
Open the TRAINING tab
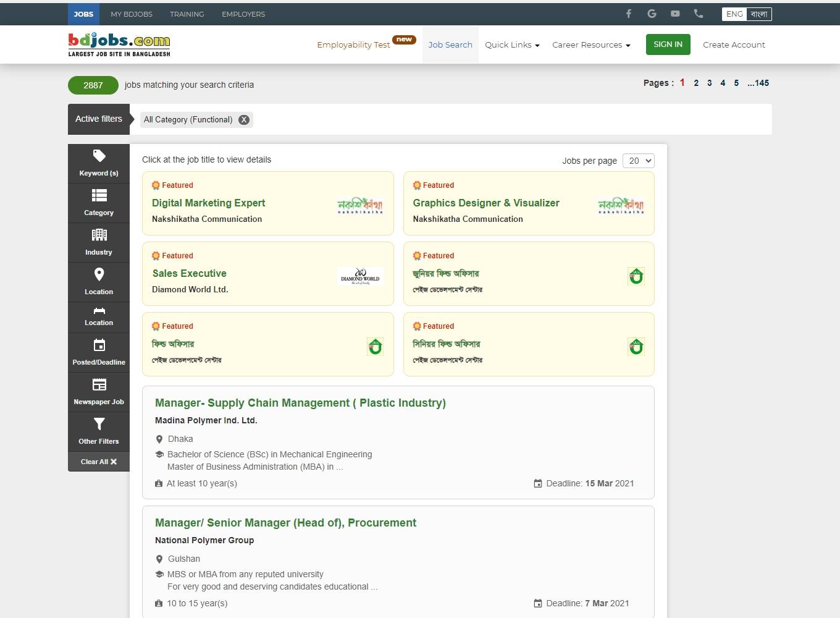click(187, 14)
